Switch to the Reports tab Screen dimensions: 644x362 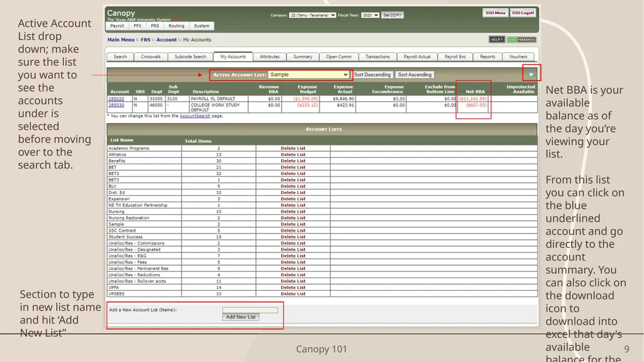coord(487,57)
